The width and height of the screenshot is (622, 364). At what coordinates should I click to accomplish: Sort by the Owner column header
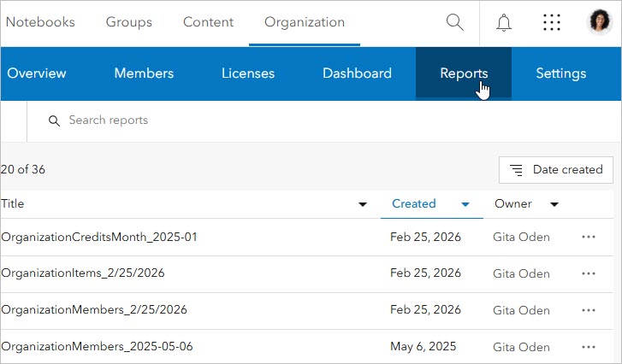coord(512,203)
